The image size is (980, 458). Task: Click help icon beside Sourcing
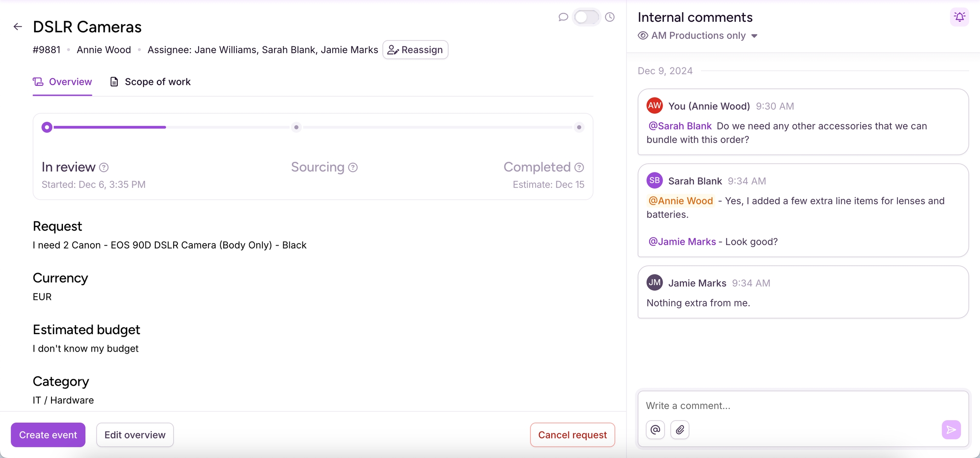[353, 167]
